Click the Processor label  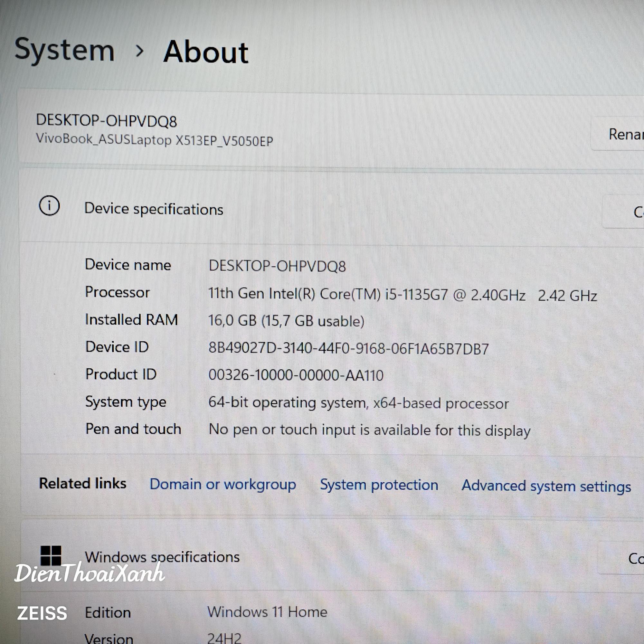(117, 292)
